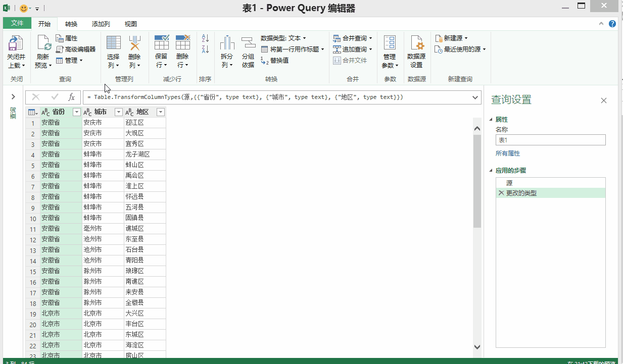Click the scrollbar up arrow of data grid
Screen dimensions: 623x364
477,129
